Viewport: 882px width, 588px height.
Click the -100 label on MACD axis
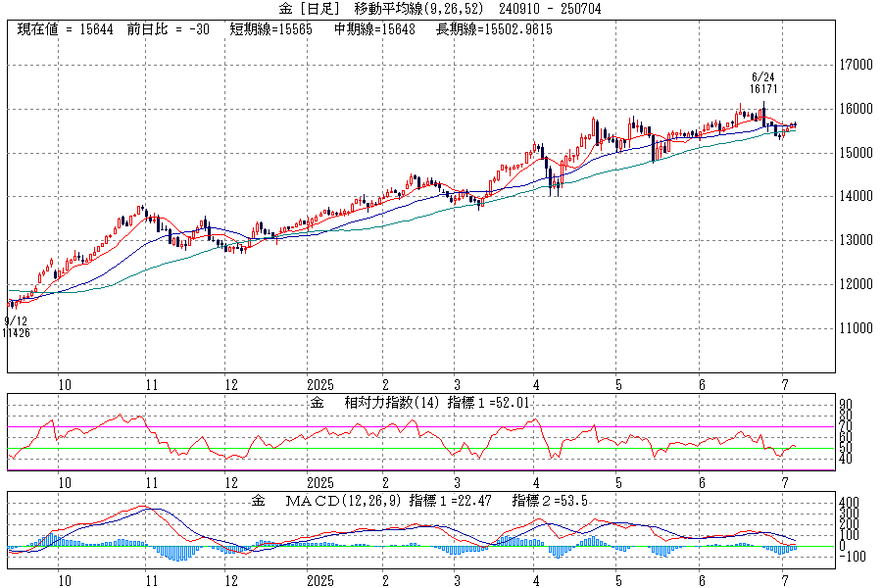pyautogui.click(x=853, y=556)
